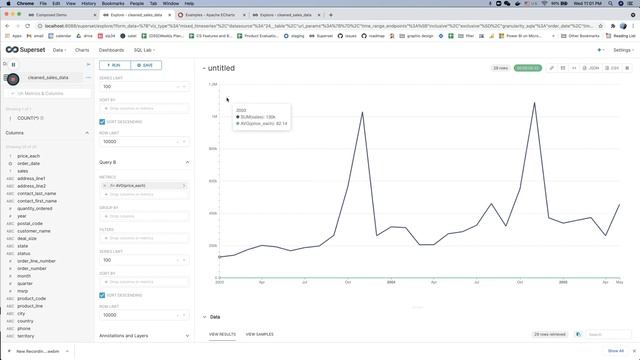Screen dimensions: 640x360
Task: Toggle Query B Sort Descending checkbox
Action: [102, 295]
